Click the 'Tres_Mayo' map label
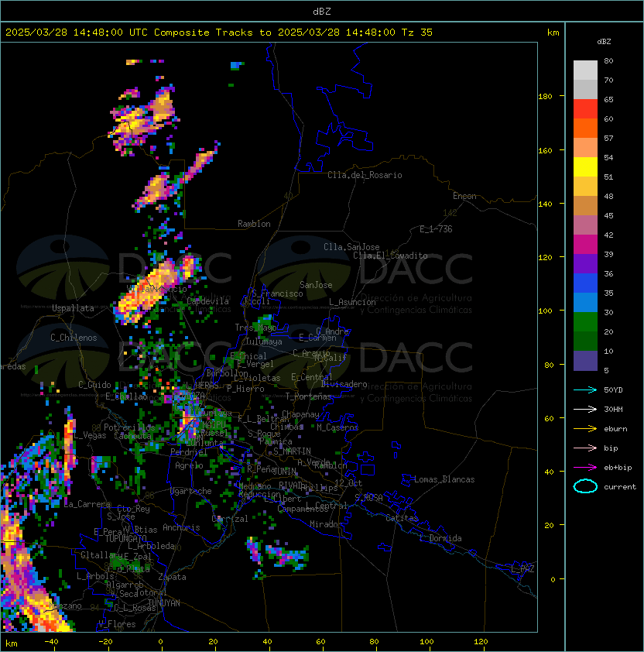The image size is (644, 652). pos(255,328)
